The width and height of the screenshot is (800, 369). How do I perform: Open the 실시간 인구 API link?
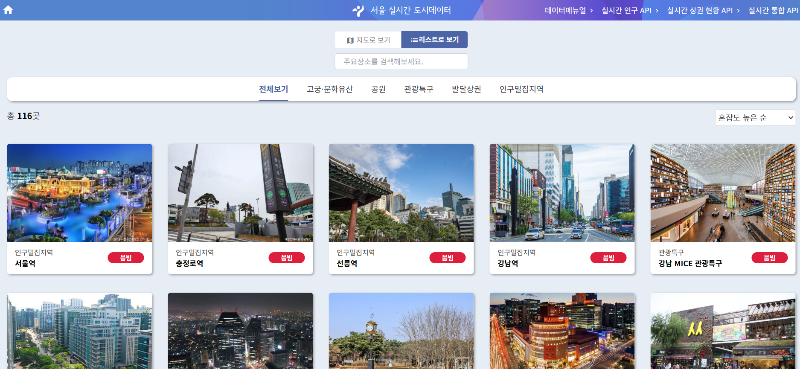(627, 10)
